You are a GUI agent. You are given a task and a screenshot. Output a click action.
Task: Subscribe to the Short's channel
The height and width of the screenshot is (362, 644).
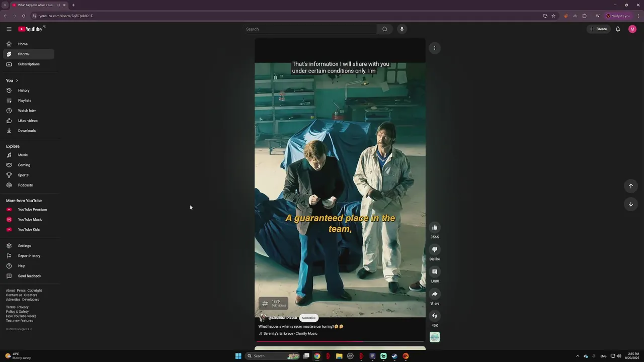tap(309, 318)
